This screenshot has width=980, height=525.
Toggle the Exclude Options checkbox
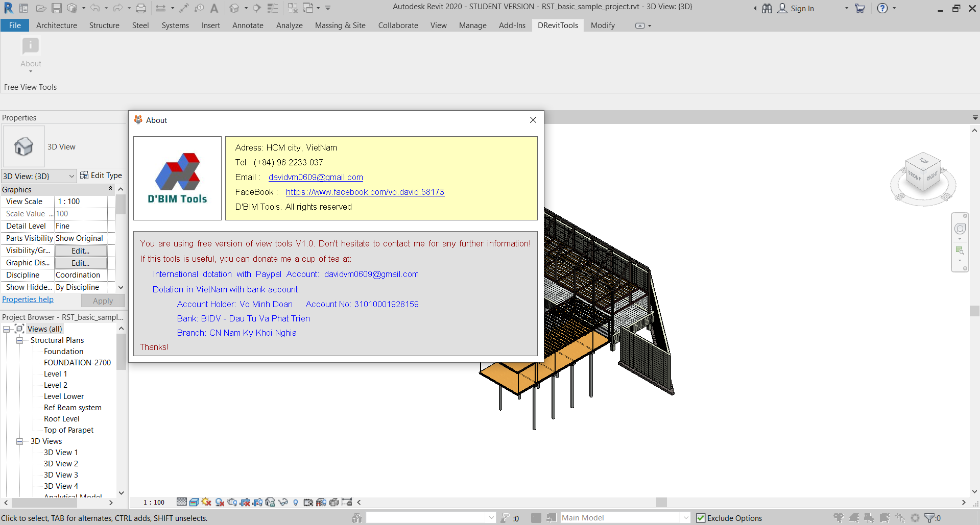(x=701, y=518)
